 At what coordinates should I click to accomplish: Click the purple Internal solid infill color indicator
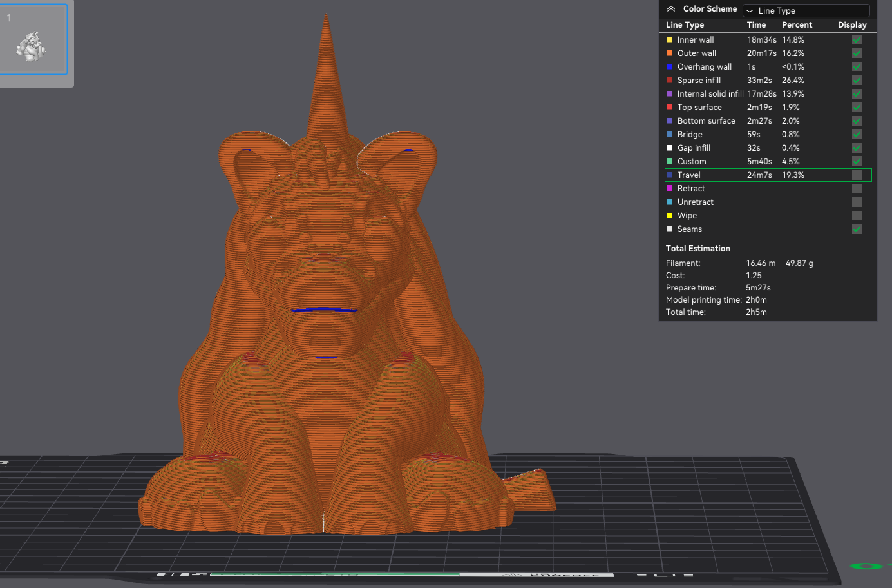click(x=669, y=93)
